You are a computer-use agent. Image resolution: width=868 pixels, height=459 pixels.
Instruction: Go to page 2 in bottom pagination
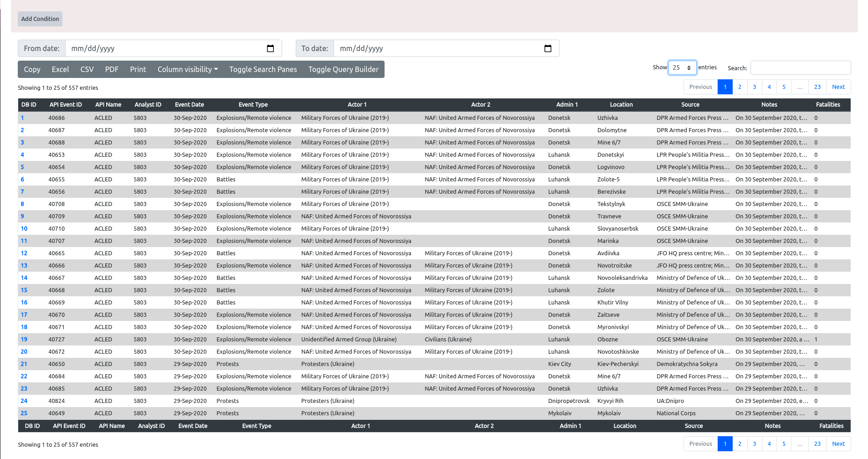coord(740,444)
